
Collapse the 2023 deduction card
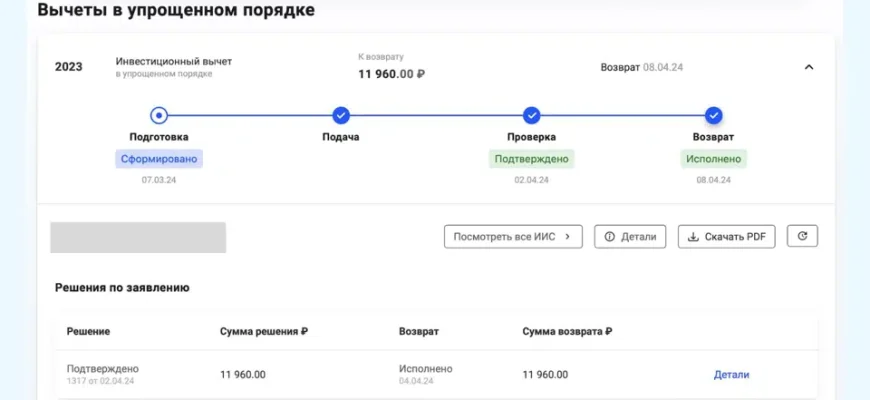pyautogui.click(x=809, y=67)
